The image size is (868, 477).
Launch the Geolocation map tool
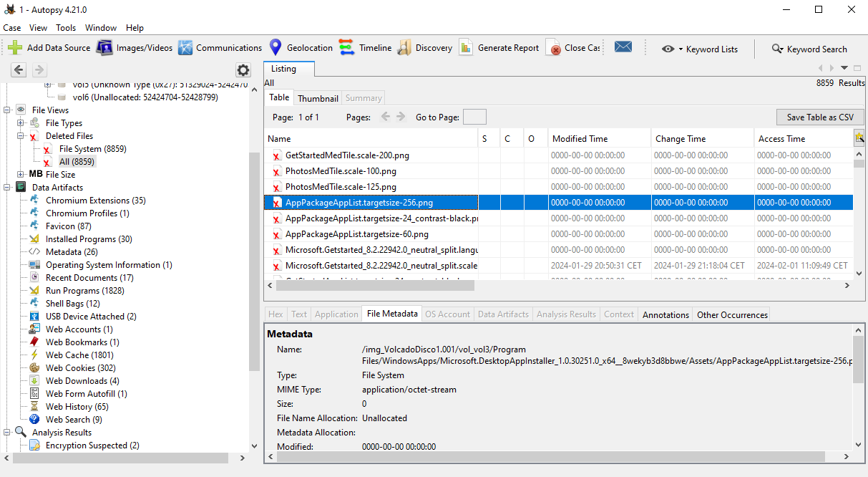pos(275,48)
